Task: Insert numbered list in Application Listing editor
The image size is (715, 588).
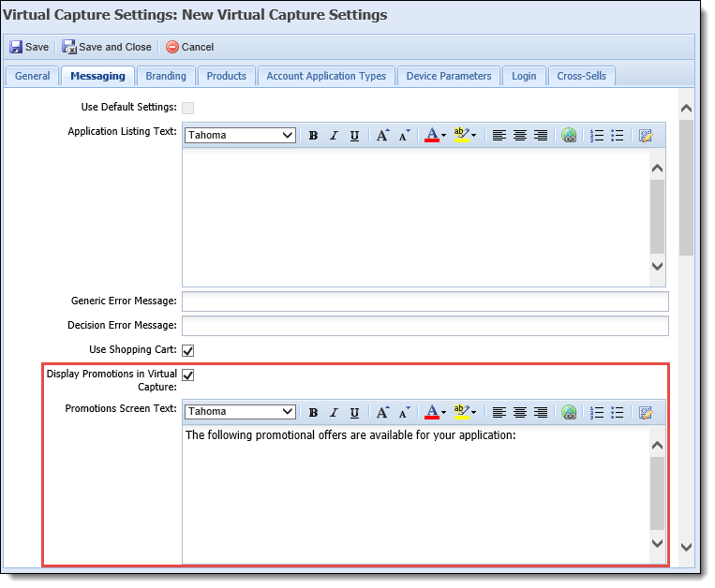Action: (x=596, y=135)
